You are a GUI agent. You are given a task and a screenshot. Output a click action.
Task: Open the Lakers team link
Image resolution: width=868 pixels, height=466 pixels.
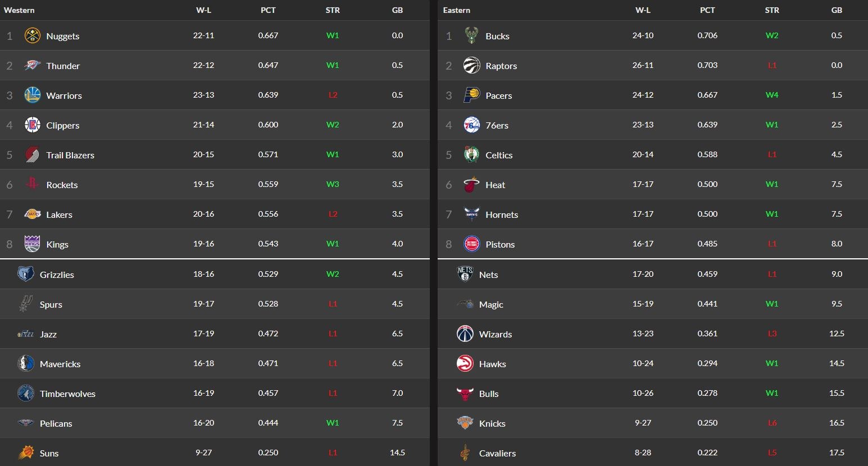59,214
